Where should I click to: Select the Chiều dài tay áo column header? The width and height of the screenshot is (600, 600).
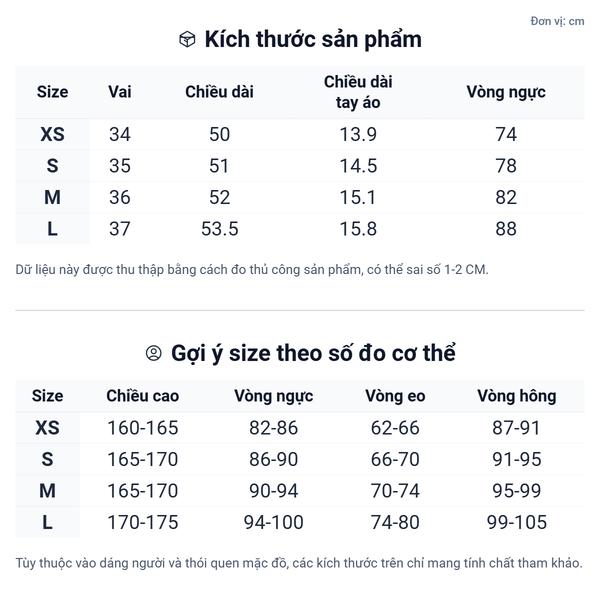[x=358, y=92]
